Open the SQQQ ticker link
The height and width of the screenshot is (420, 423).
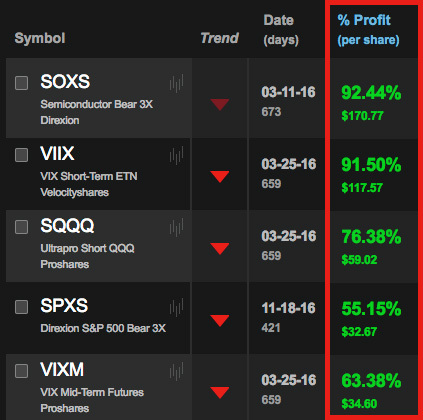67,226
